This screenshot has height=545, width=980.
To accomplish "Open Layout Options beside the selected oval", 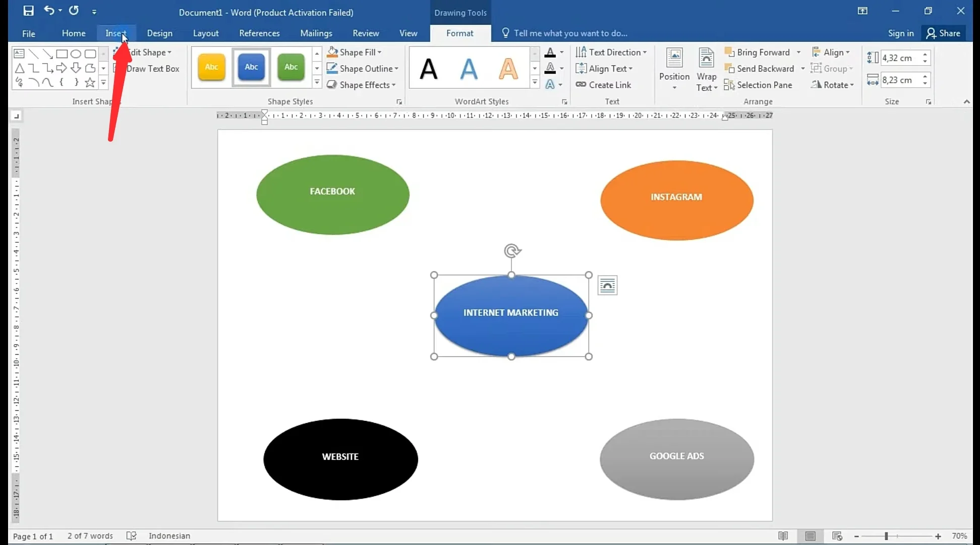I will tap(607, 286).
